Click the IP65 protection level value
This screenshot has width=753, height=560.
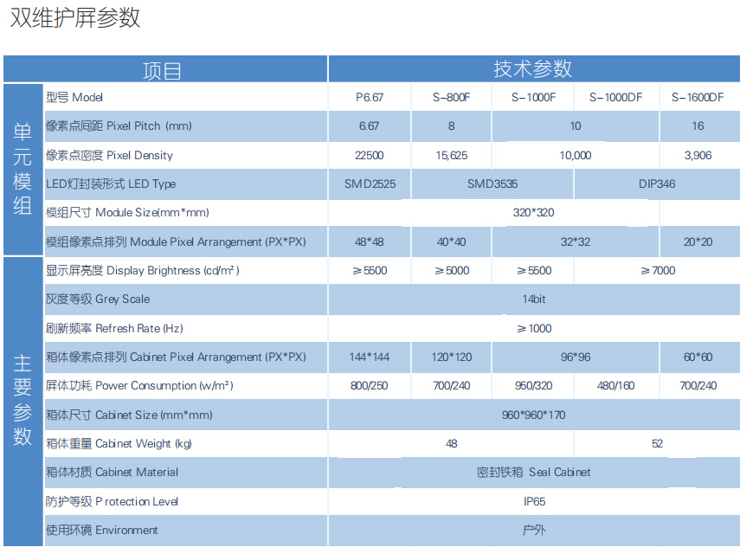[533, 502]
